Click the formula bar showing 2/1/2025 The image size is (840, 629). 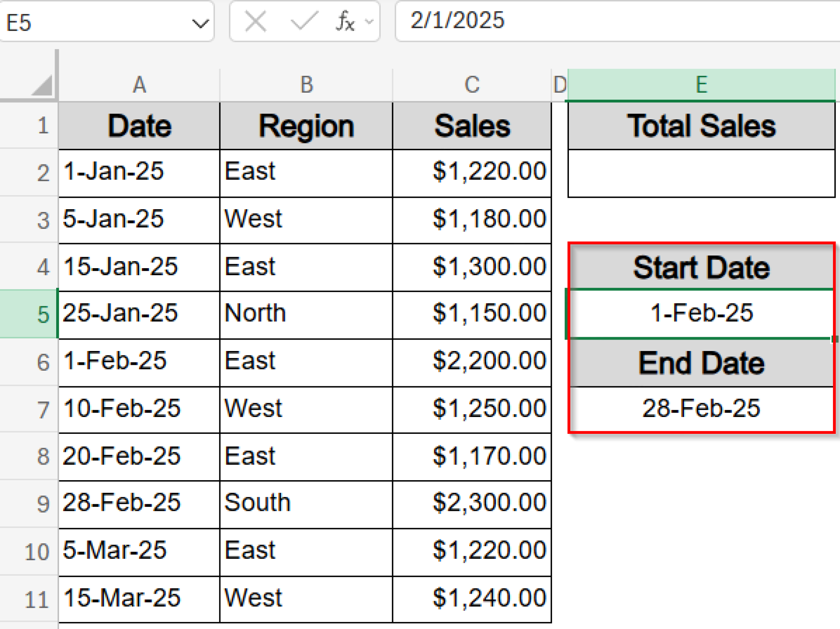533,21
